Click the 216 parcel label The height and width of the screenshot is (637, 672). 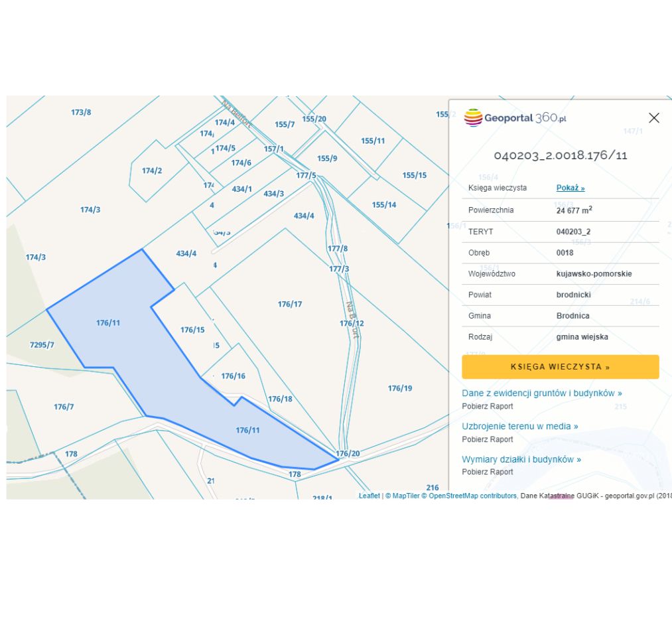[x=433, y=488]
